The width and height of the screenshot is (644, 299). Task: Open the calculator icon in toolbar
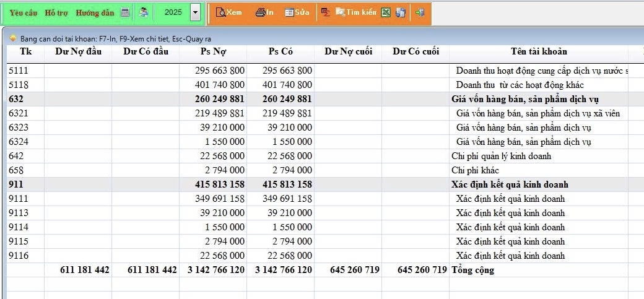click(125, 12)
